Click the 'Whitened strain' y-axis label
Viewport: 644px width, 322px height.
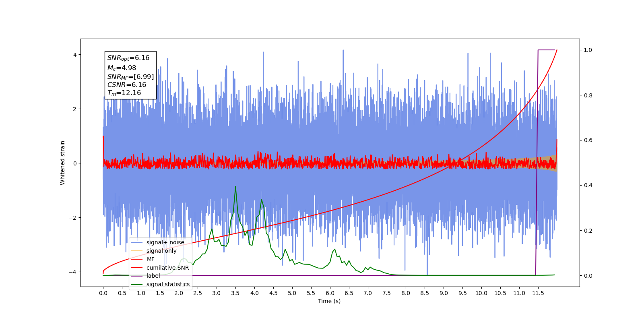pos(63,163)
